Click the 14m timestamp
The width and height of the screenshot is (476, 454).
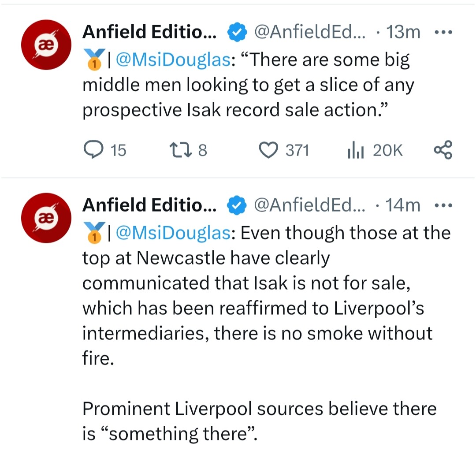tap(403, 205)
